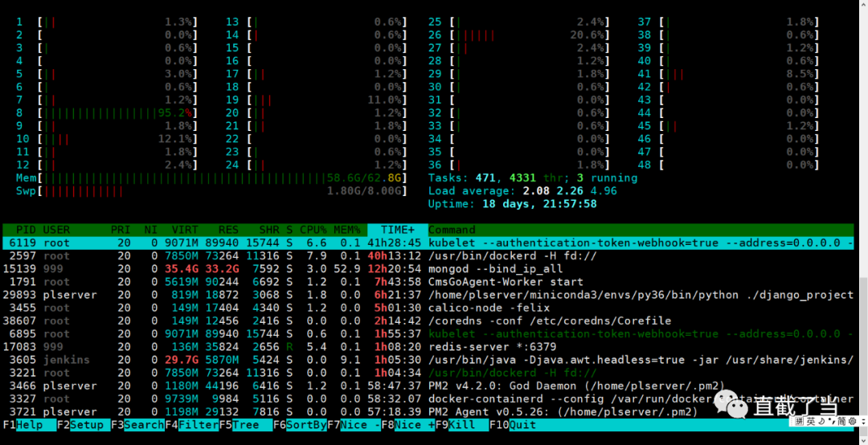Click the F1 Help function key
Image resolution: width=868 pixels, height=445 pixels.
tap(30, 425)
